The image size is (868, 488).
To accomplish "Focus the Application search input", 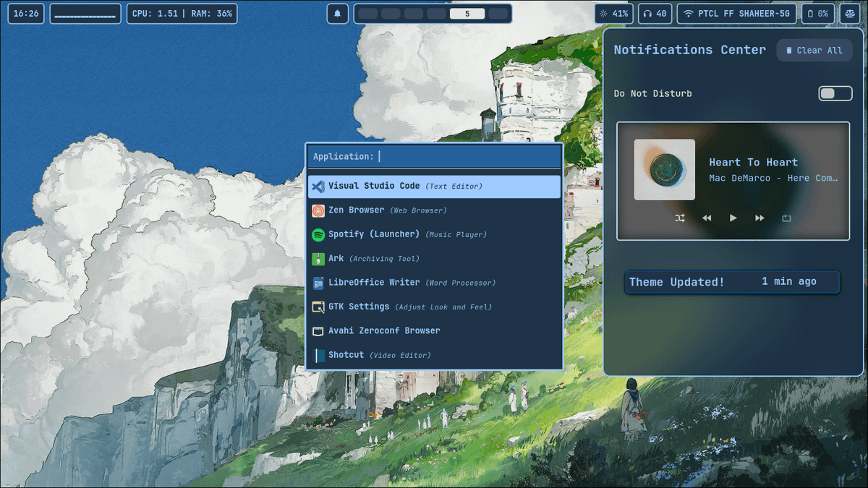I will (434, 156).
